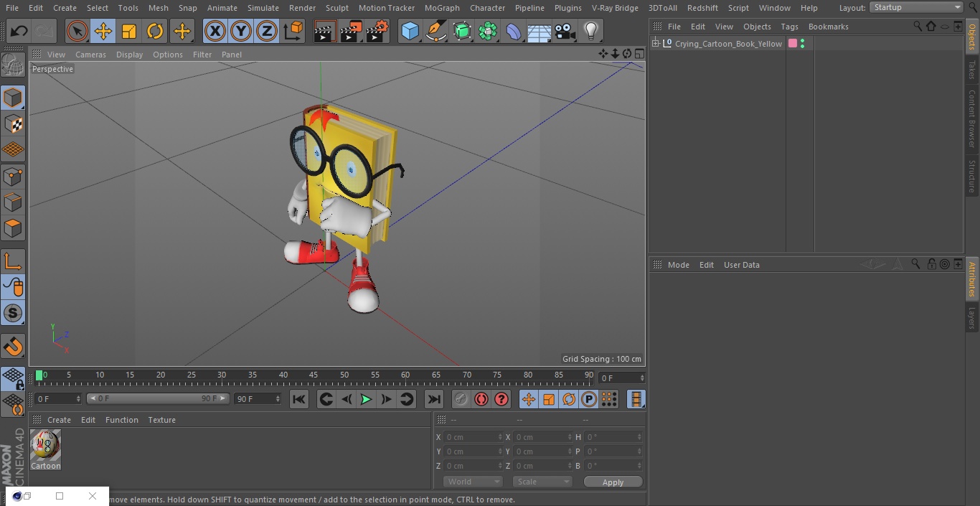Open the MoGraph menu

(442, 8)
